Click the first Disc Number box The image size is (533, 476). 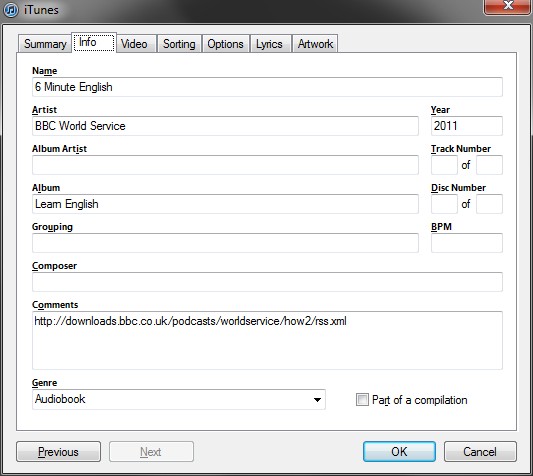444,204
